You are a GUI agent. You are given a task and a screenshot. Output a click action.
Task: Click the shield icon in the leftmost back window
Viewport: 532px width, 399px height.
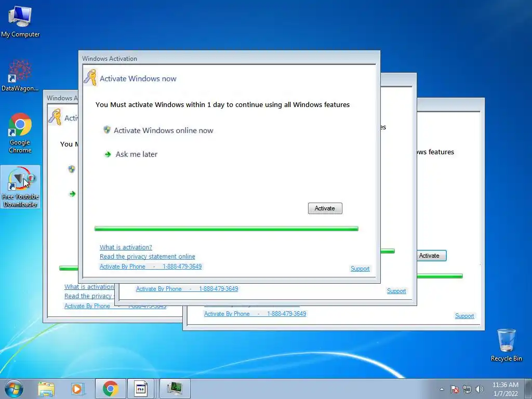[x=72, y=169]
